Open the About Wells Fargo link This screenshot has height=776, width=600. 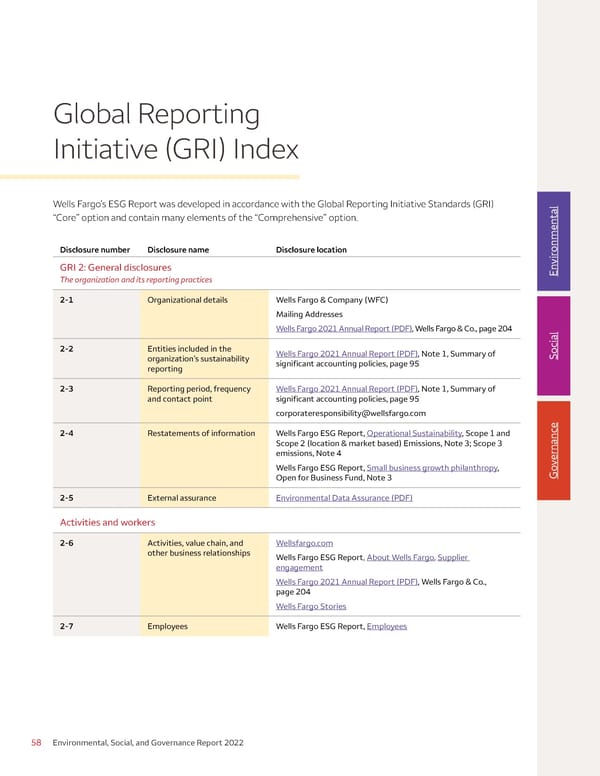(x=400, y=557)
